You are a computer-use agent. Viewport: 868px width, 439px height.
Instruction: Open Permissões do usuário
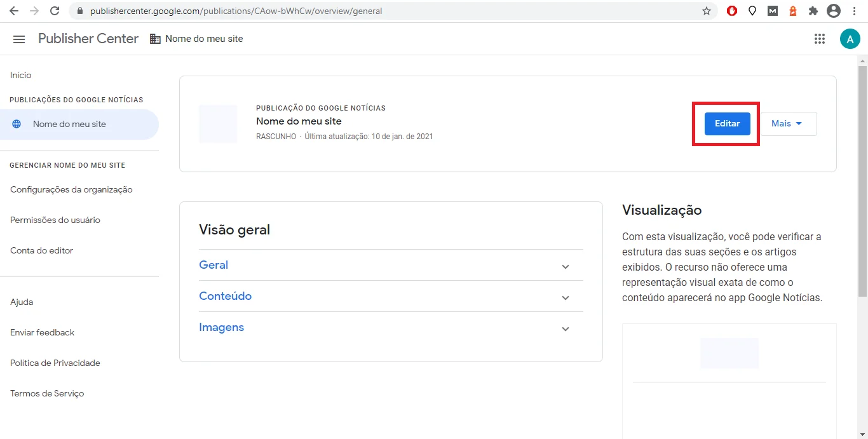point(55,220)
